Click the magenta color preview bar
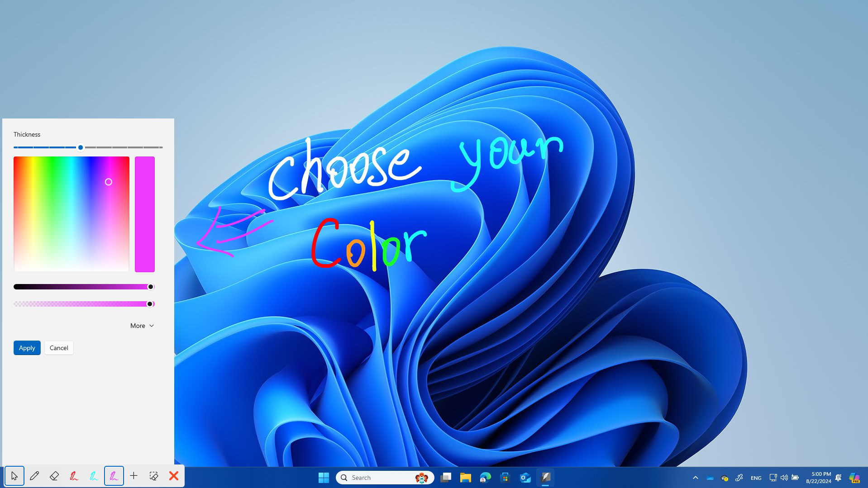This screenshot has height=488, width=868. tap(145, 214)
